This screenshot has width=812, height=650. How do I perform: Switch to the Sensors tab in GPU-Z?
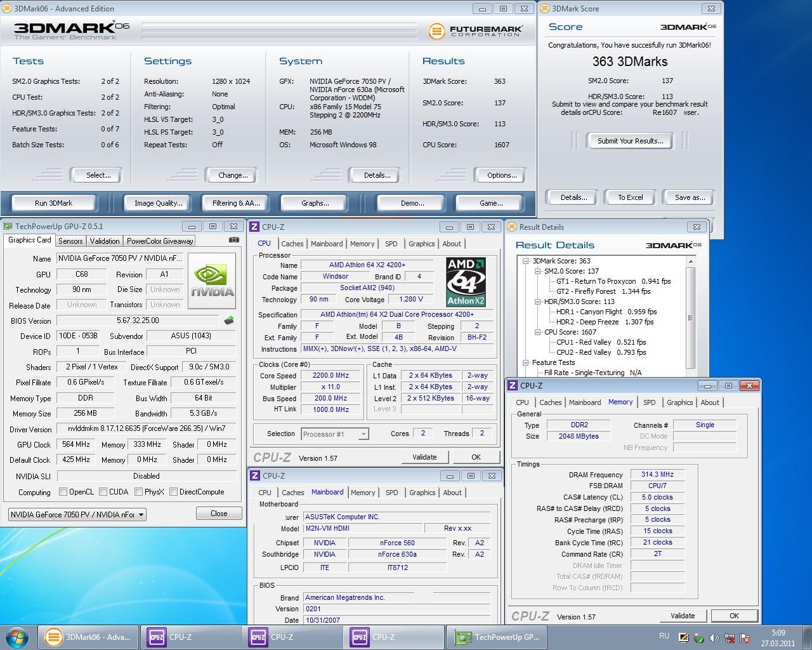(70, 241)
